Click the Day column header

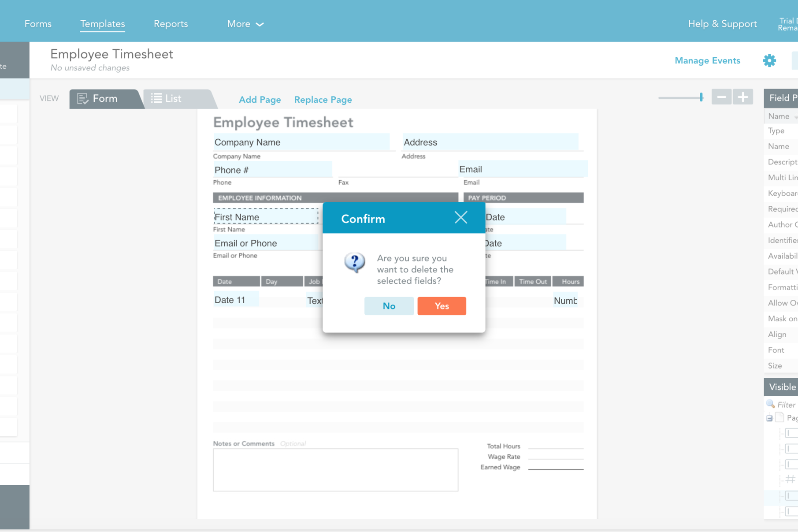[x=282, y=281]
